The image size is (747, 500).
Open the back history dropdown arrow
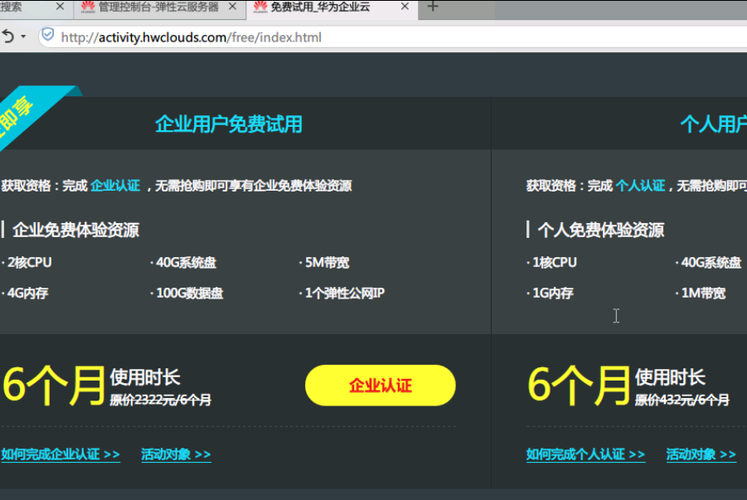pos(23,37)
